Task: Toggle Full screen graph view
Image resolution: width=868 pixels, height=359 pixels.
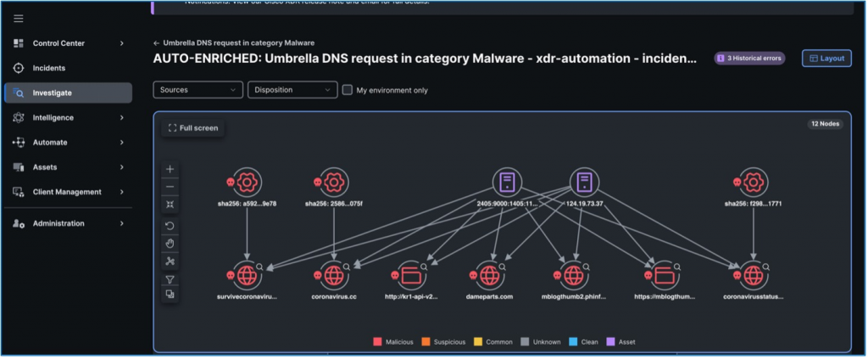Action: point(193,128)
